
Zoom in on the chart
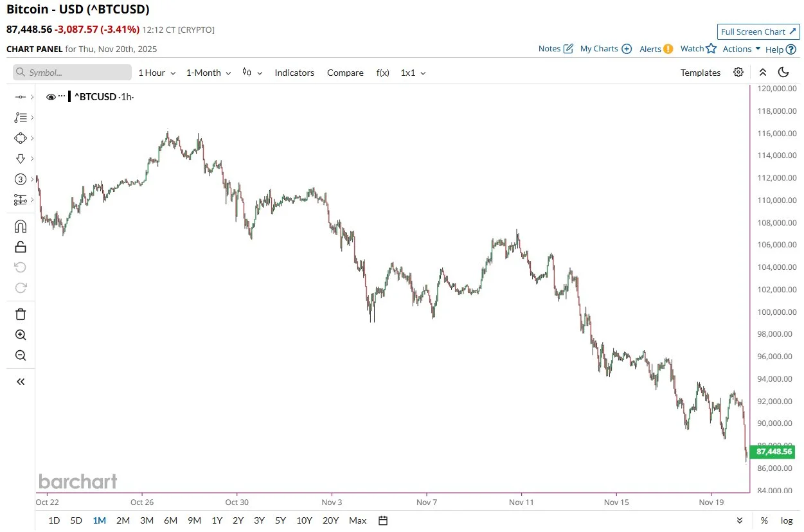point(20,335)
